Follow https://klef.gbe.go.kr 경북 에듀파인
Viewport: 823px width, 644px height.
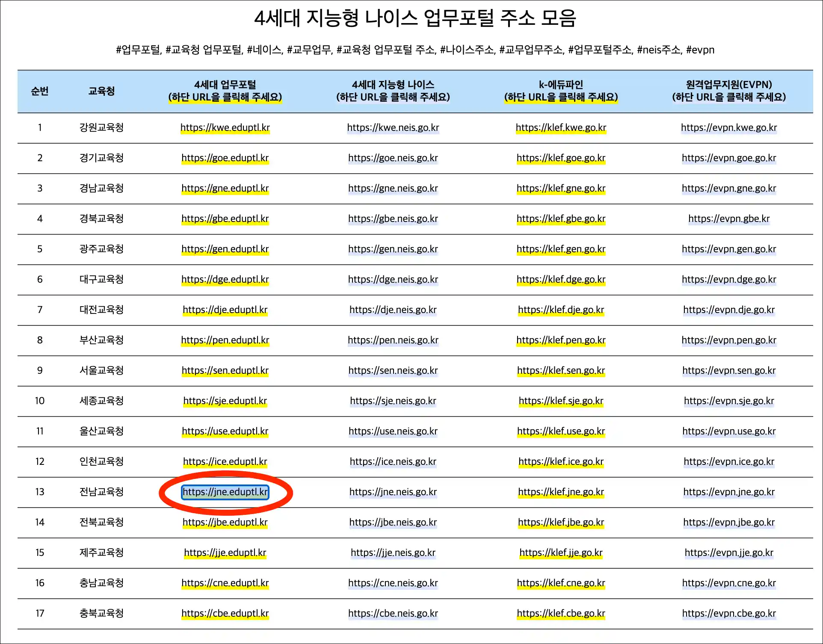point(561,219)
